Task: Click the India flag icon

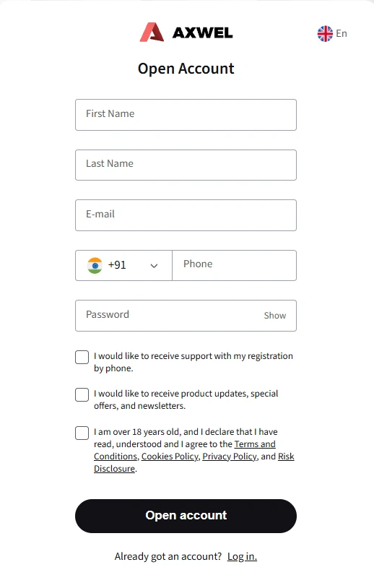Action: click(x=95, y=266)
